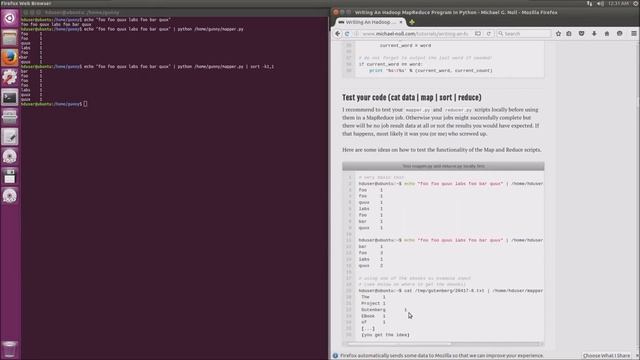The image size is (640, 360).
Task: Open the Firefox Downloads arrow
Action: 594,34
